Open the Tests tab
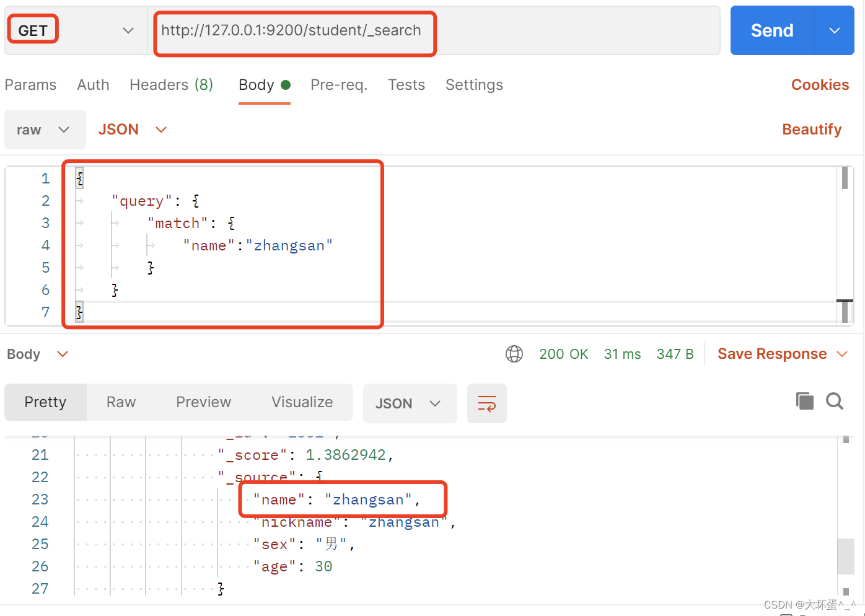Screen dimensions: 865x616 406,85
